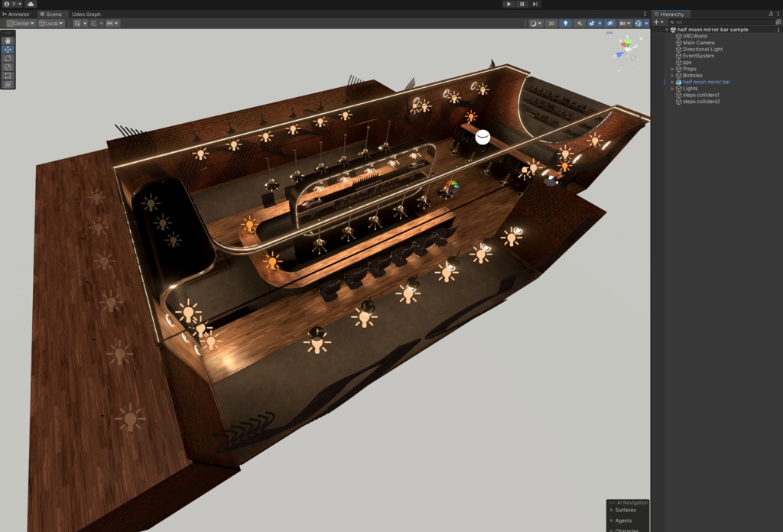Switch to the Animator tab

(17, 14)
